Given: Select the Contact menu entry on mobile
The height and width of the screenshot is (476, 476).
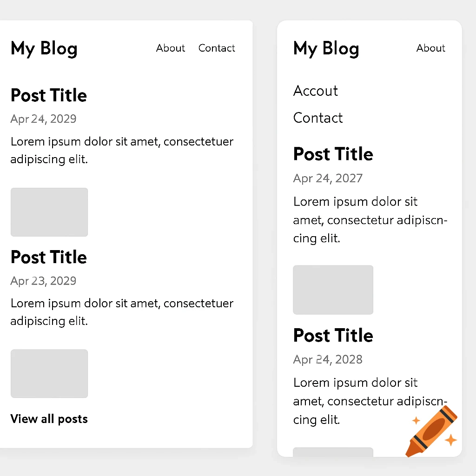Looking at the screenshot, I should (318, 118).
